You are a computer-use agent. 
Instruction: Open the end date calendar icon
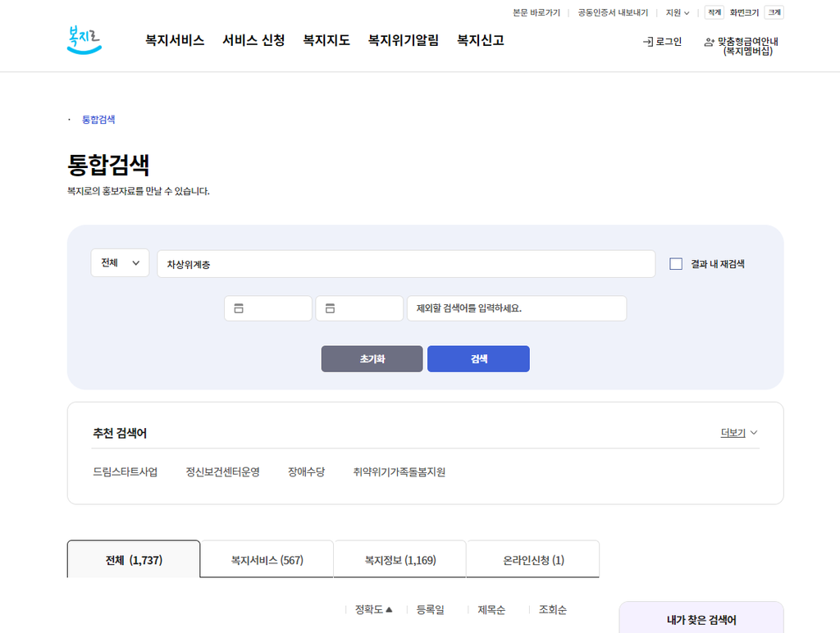330,308
